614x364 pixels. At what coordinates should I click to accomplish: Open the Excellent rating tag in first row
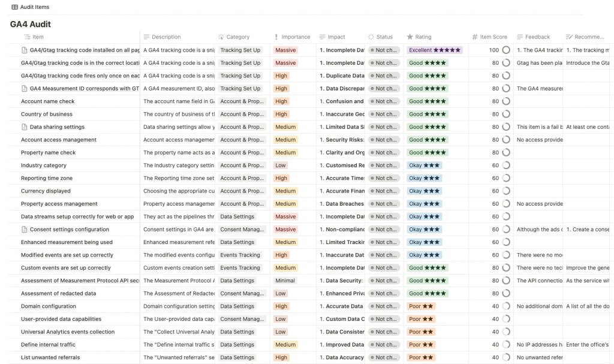(x=435, y=50)
